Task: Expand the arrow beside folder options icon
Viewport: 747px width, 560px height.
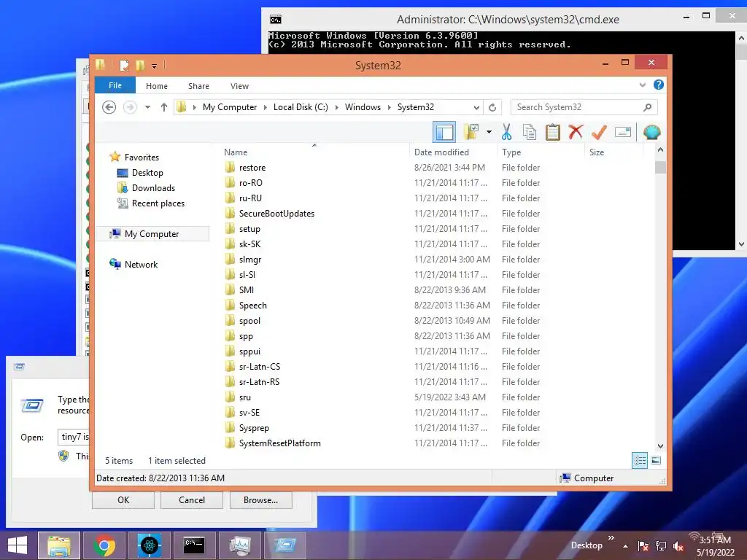Action: click(x=489, y=132)
